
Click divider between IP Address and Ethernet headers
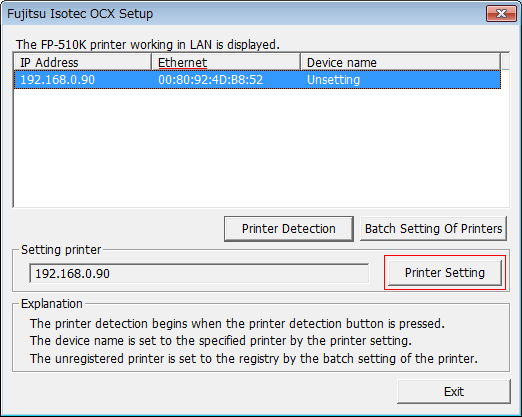pos(151,62)
